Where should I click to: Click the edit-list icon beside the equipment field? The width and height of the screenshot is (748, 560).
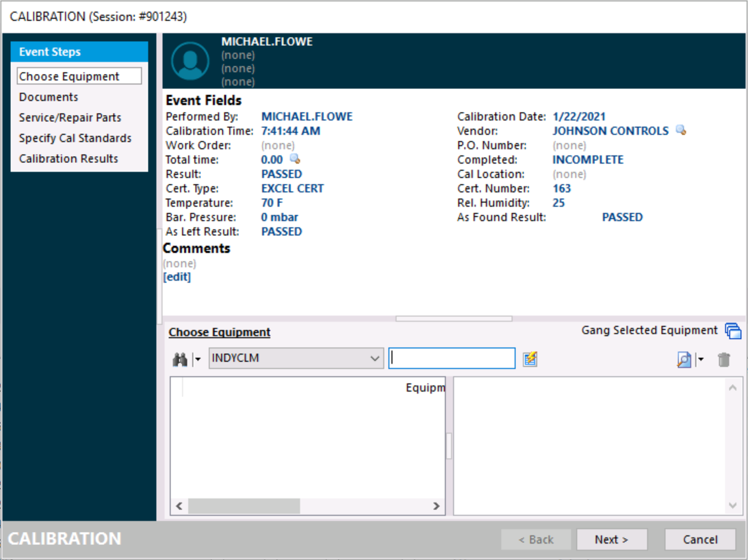[530, 359]
